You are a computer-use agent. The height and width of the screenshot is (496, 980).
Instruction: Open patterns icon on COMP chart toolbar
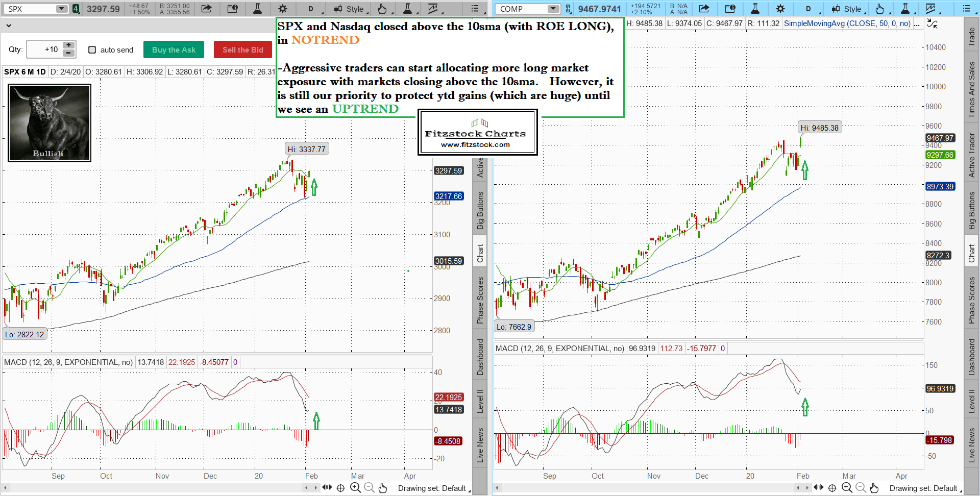click(930, 9)
